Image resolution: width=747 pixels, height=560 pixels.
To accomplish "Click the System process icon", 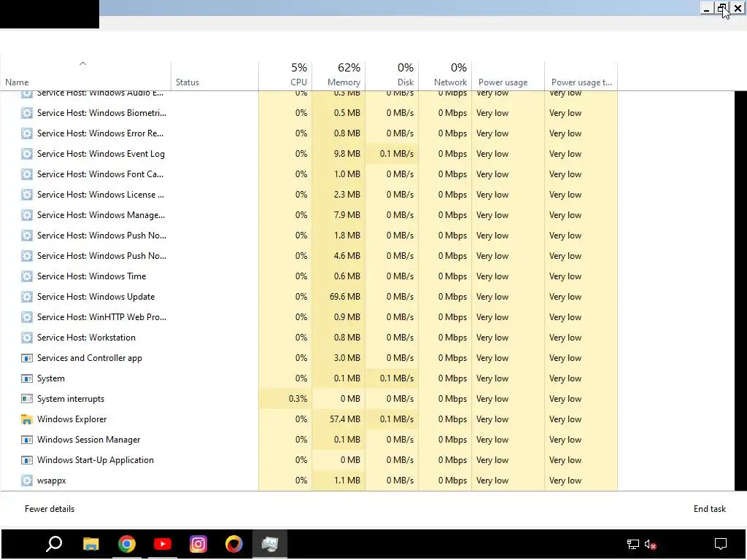I will (x=27, y=378).
